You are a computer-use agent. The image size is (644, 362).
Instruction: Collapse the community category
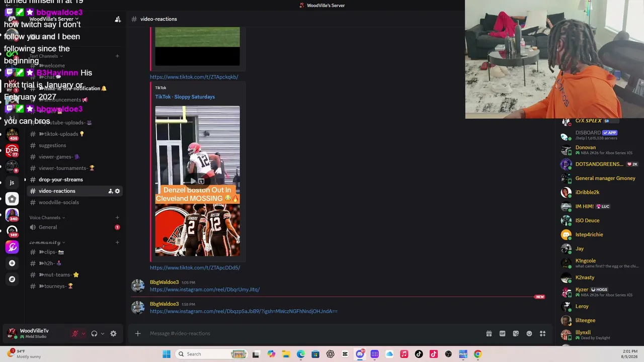coord(47,242)
